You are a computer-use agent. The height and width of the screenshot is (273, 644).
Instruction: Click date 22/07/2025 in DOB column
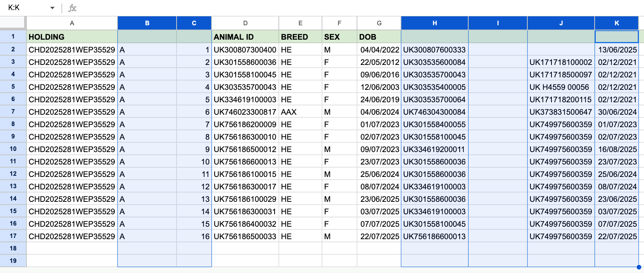click(x=379, y=236)
